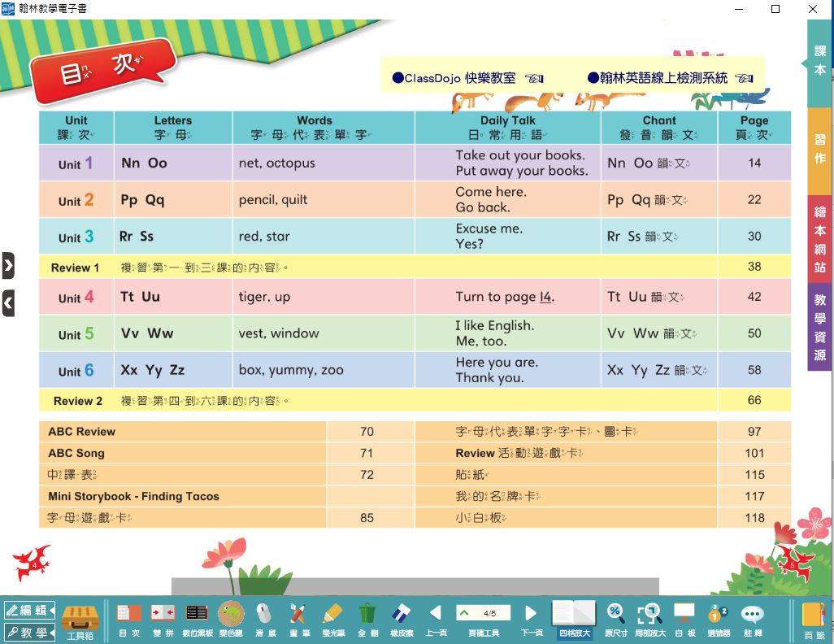The height and width of the screenshot is (644, 834).
Task: Expand the 編輯 edit menu
Action: [x=29, y=610]
